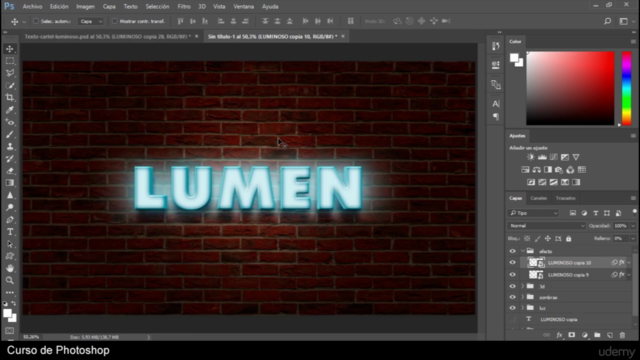
Task: Open the Filtro menu
Action: (x=184, y=7)
